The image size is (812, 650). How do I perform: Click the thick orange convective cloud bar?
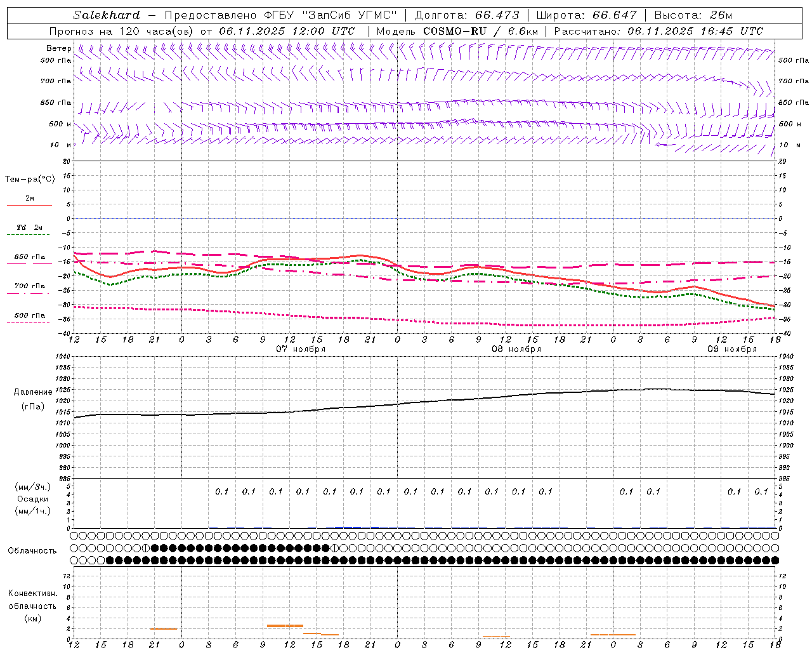[x=285, y=626]
